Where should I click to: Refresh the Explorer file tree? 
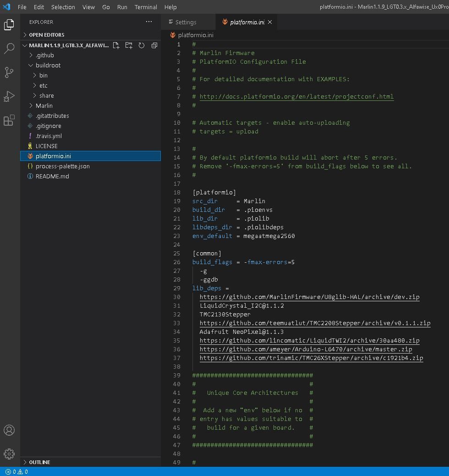click(142, 45)
